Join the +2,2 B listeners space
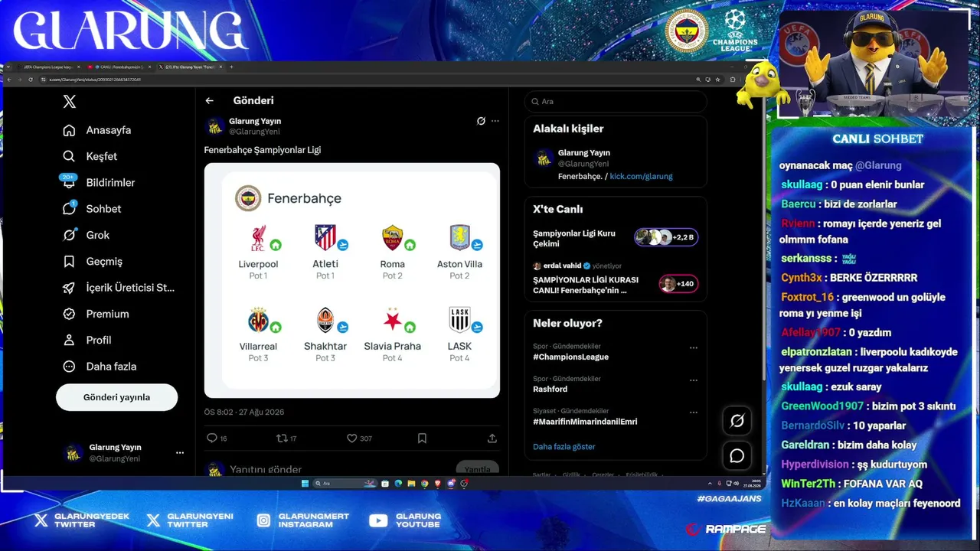 click(x=665, y=237)
